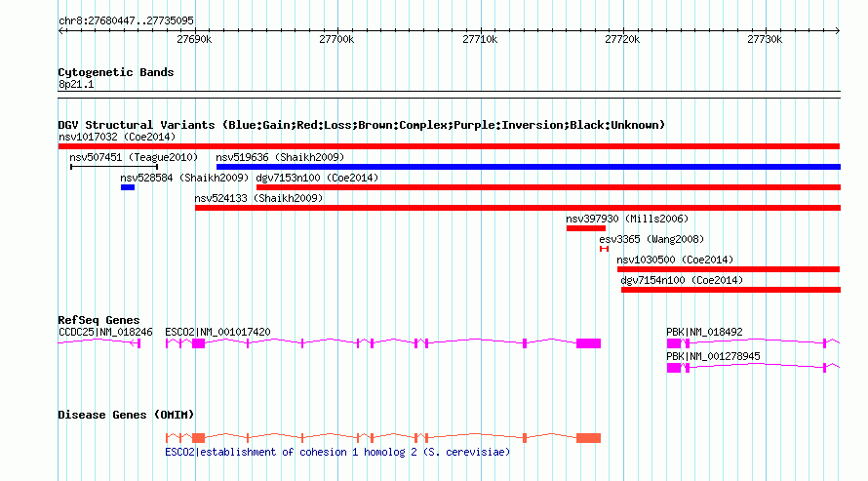Image resolution: width=868 pixels, height=481 pixels.
Task: Click the PBK NM_018492 magenta exon block
Action: coord(674,343)
